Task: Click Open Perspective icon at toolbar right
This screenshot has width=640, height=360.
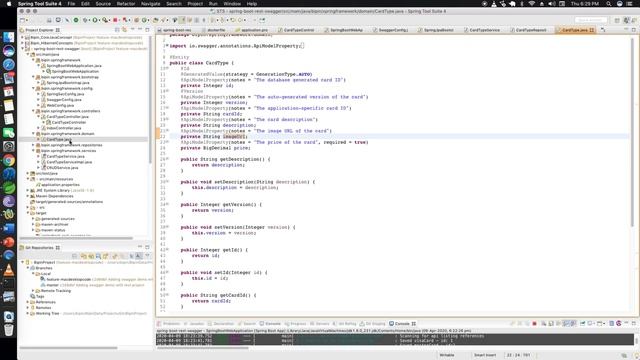Action: click(617, 20)
